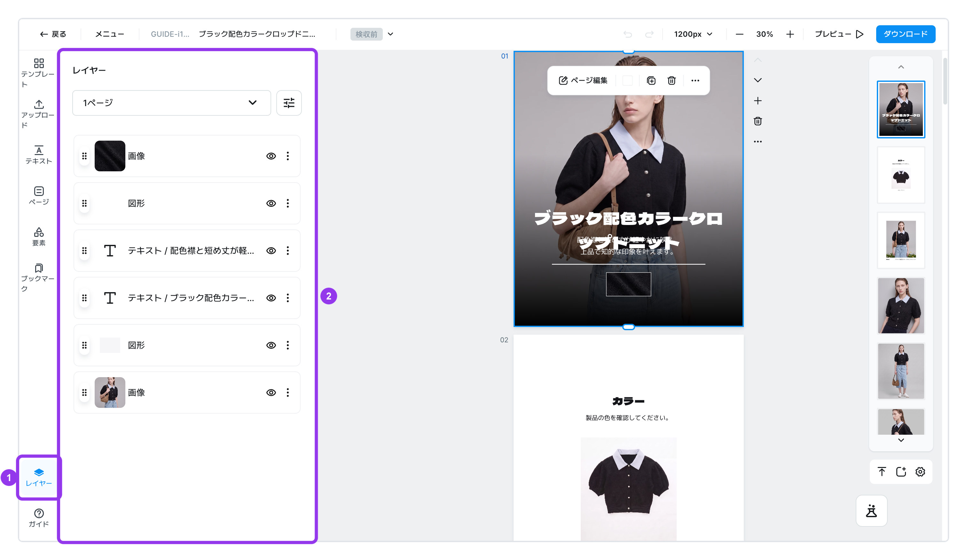Open the flask lab button
967x560 pixels.
871,510
